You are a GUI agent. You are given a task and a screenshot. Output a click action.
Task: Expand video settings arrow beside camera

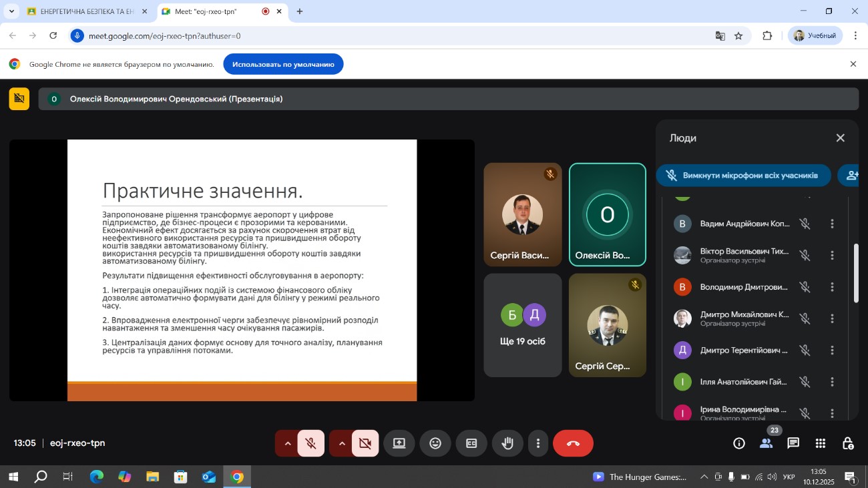coord(342,443)
